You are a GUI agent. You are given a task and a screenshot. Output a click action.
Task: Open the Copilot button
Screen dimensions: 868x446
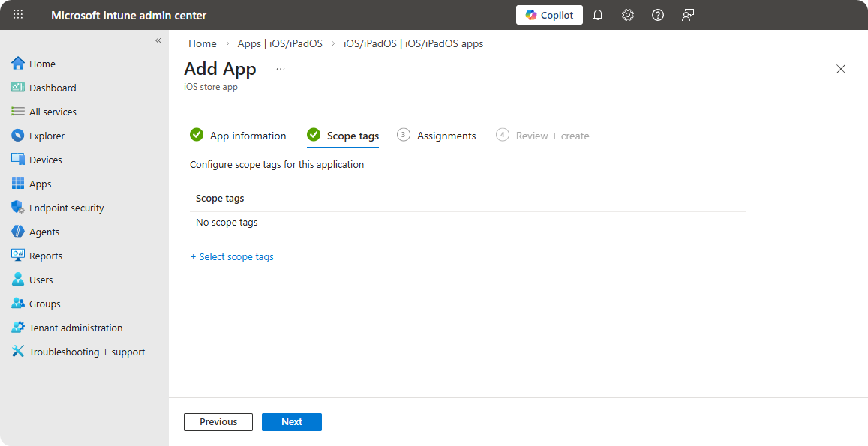point(549,15)
